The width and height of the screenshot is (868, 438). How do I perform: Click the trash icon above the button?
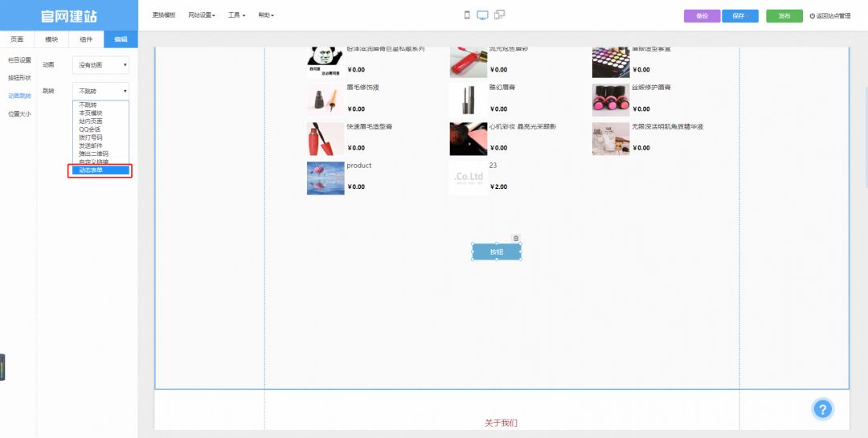[516, 238]
